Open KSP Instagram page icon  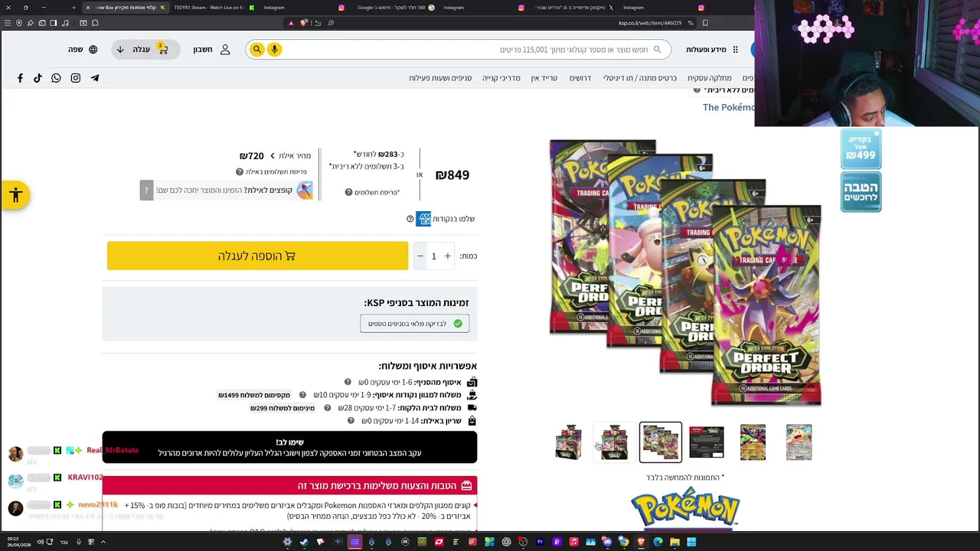pyautogui.click(x=75, y=78)
